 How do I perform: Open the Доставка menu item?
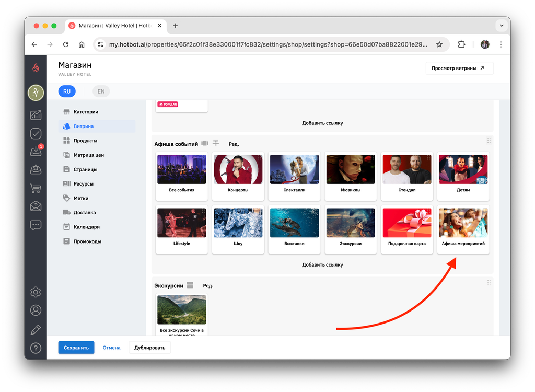tap(97, 212)
